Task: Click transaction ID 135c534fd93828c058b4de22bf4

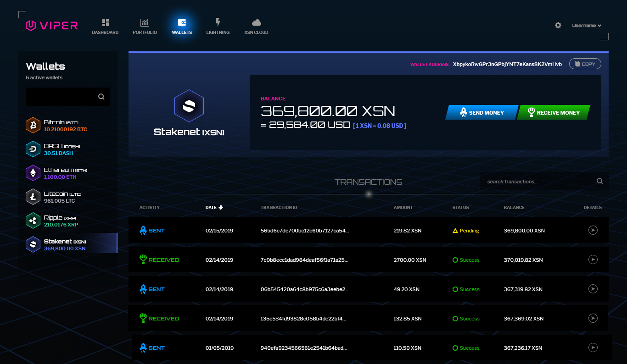Action: [x=303, y=319]
